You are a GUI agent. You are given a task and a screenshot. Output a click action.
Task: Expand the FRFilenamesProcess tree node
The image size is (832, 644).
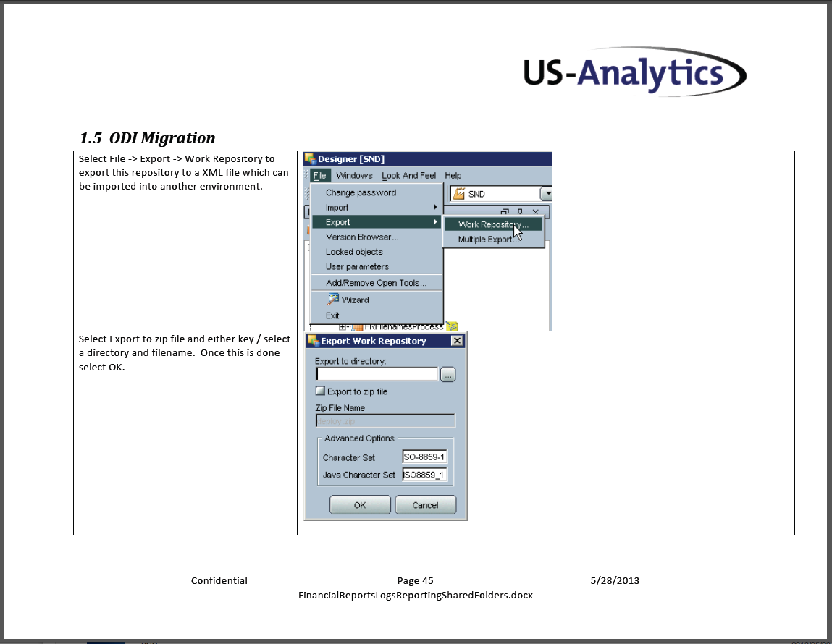click(343, 327)
